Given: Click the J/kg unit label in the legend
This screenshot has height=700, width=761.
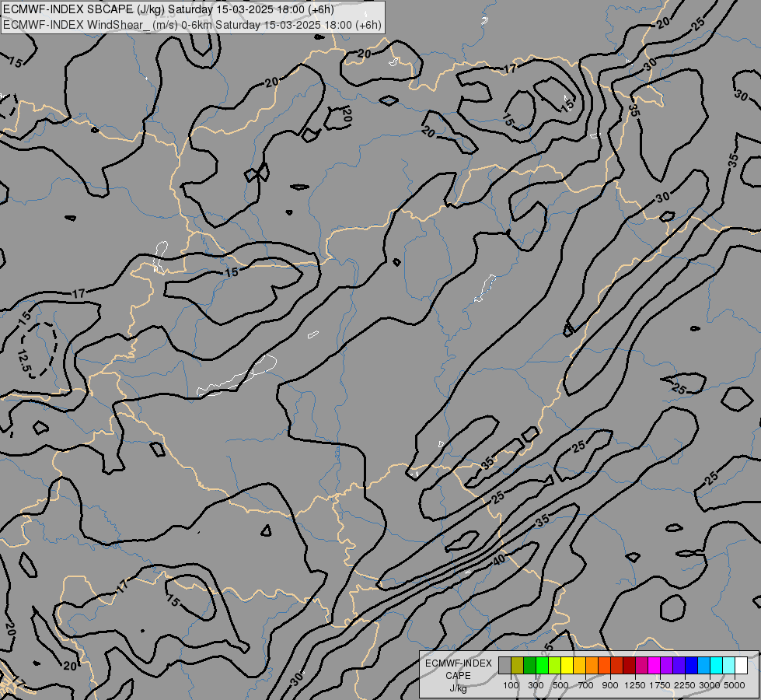Looking at the screenshot, I should click(458, 689).
